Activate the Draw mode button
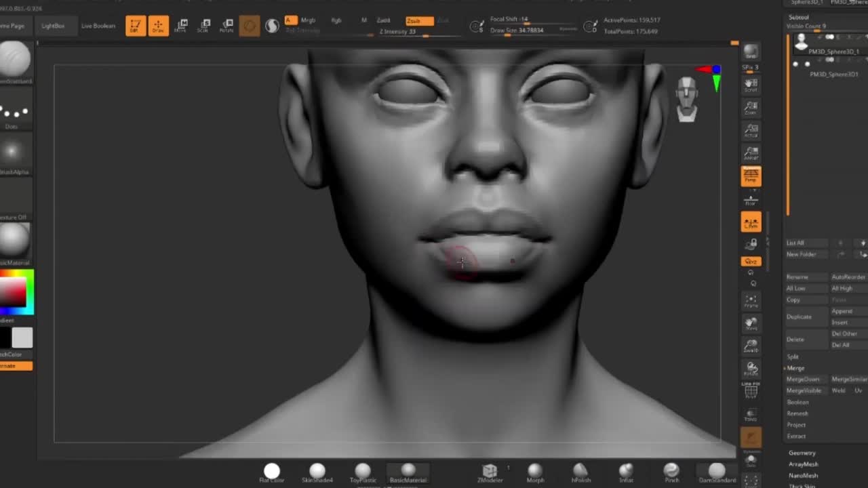Image resolution: width=868 pixels, height=488 pixels. 159,26
